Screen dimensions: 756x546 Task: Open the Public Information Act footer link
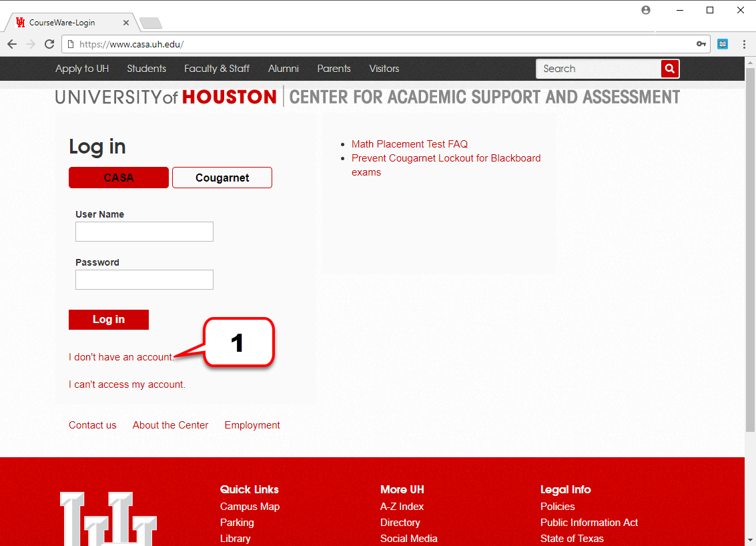(589, 523)
